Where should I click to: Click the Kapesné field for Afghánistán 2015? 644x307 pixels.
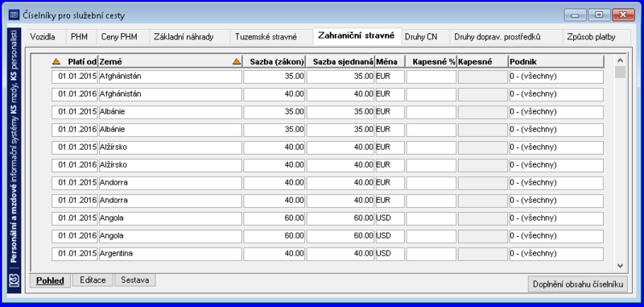[x=483, y=76]
